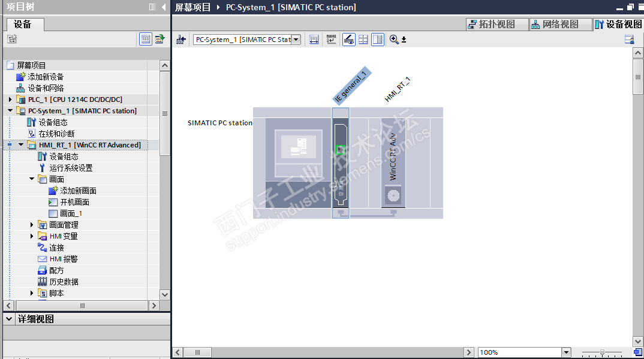Open the zoom options small arrow
This screenshot has height=359, width=644.
click(x=404, y=40)
